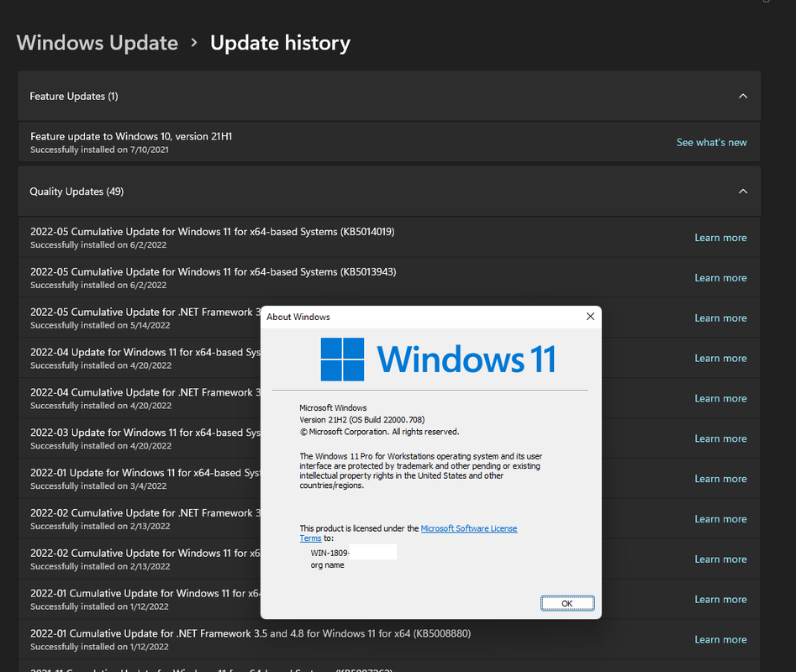The image size is (796, 672).
Task: Click Successfully installed on 5/14/2022 text
Action: coord(100,325)
